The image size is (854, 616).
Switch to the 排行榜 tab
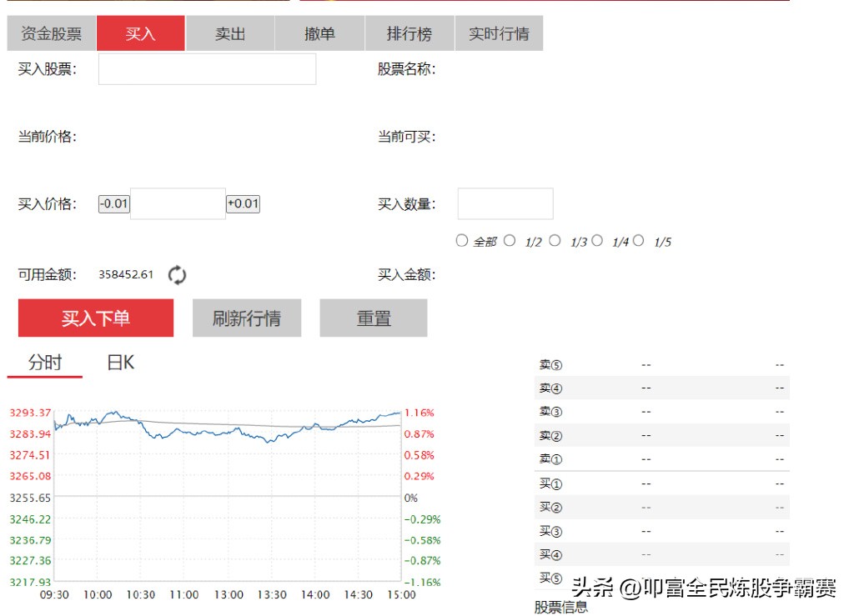409,33
